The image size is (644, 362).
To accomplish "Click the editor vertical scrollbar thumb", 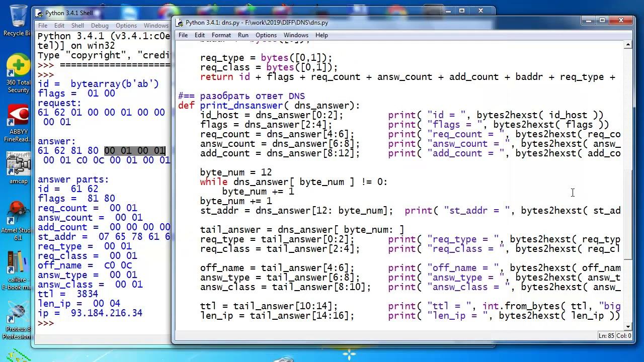I will point(628,214).
